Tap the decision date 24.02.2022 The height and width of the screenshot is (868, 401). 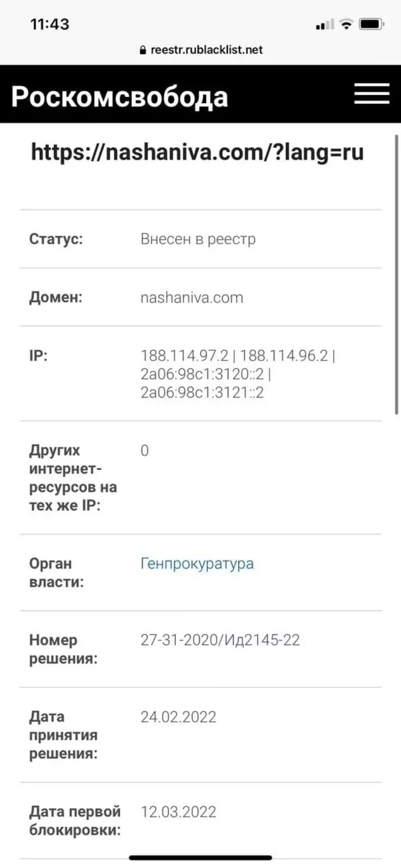[x=178, y=717]
